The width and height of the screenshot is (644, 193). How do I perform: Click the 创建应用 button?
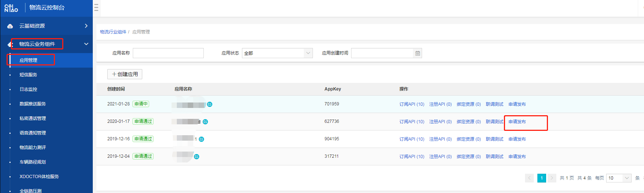pos(125,74)
